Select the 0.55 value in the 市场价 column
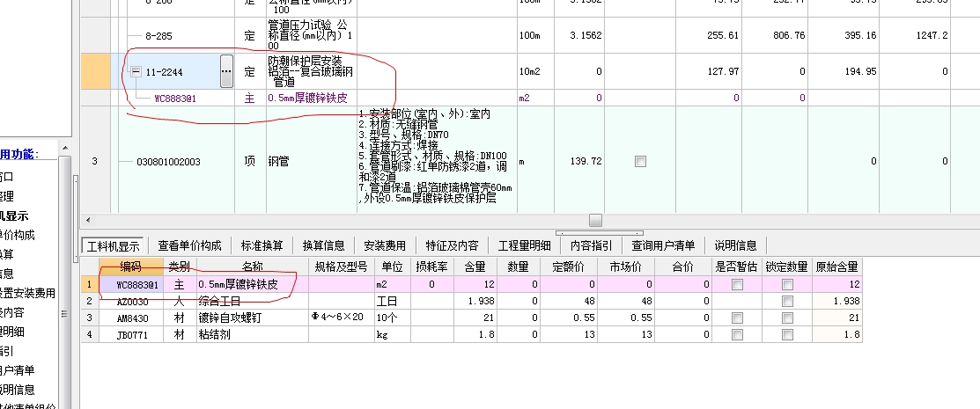The height and width of the screenshot is (409, 980). [x=628, y=318]
